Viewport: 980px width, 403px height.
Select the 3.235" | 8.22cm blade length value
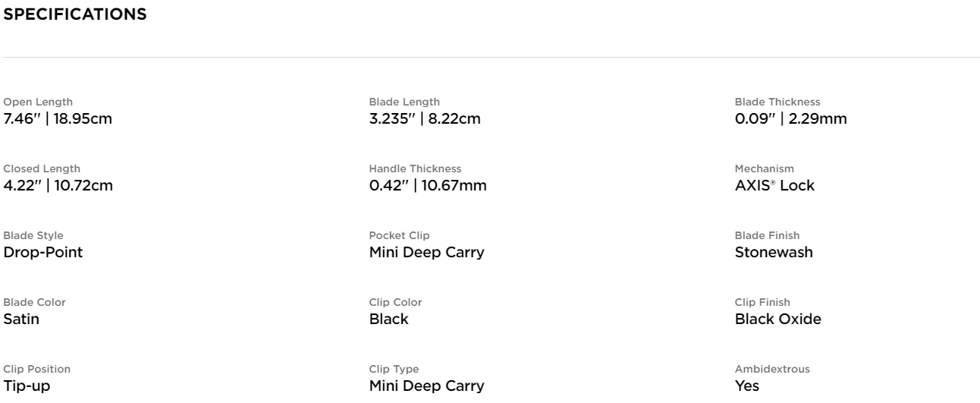pos(425,118)
